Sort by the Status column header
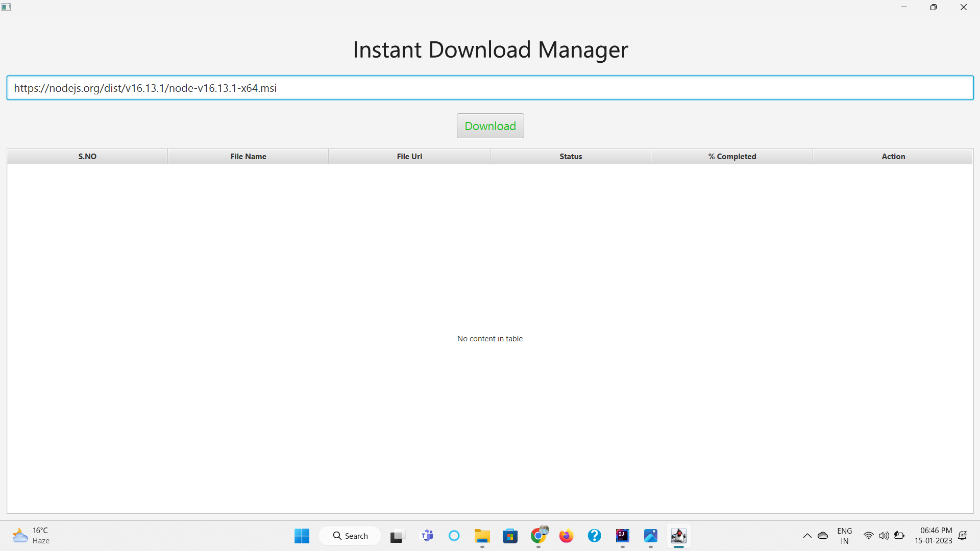This screenshot has height=551, width=980. (571, 156)
